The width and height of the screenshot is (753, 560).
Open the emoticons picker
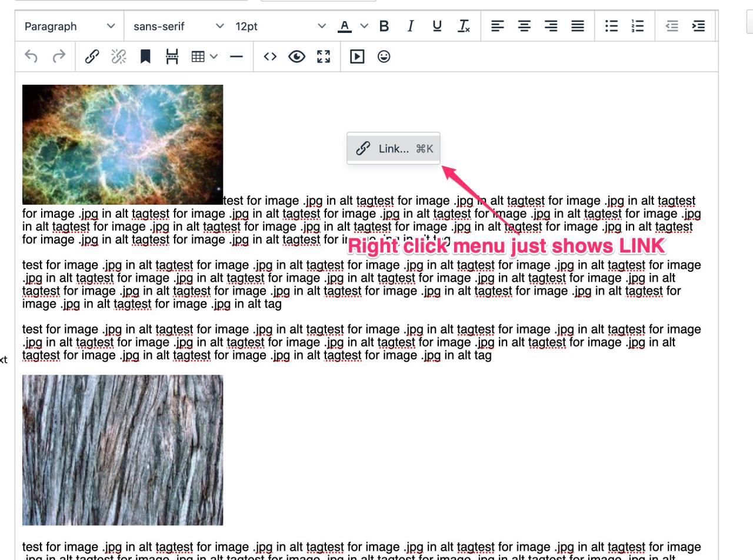pyautogui.click(x=384, y=56)
